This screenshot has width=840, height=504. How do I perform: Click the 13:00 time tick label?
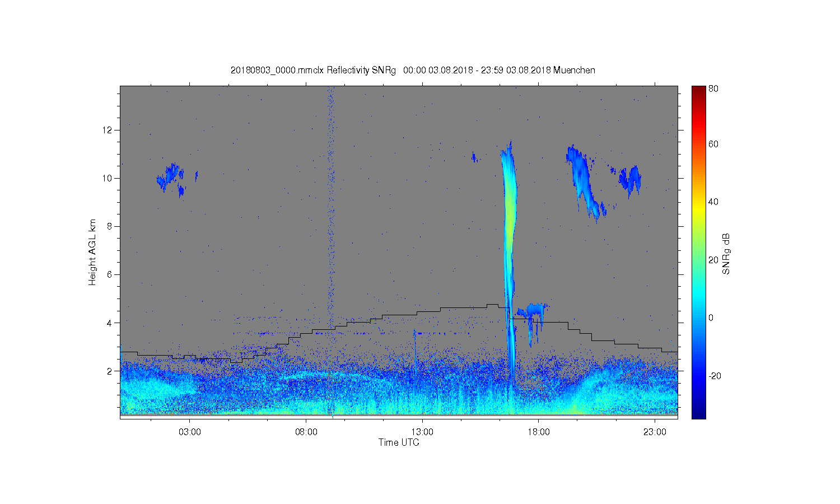tap(422, 432)
